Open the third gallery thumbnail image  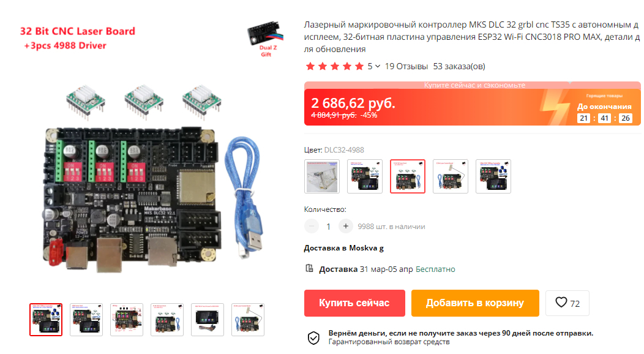click(127, 320)
